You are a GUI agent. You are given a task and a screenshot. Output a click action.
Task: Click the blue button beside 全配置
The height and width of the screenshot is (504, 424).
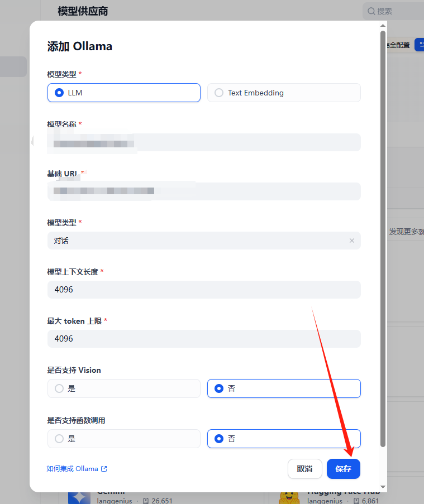pyautogui.click(x=420, y=45)
